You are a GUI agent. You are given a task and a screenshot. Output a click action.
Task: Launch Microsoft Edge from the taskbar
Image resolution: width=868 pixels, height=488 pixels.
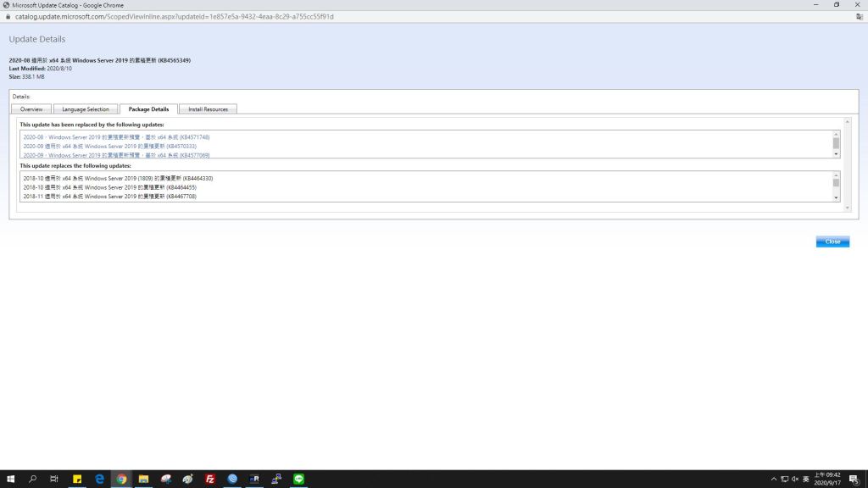tap(99, 479)
